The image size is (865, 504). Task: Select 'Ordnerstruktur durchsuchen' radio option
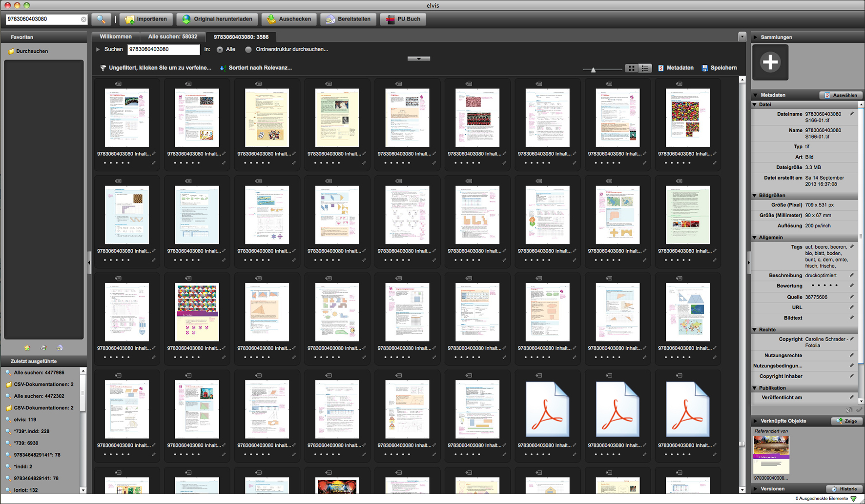(x=248, y=50)
